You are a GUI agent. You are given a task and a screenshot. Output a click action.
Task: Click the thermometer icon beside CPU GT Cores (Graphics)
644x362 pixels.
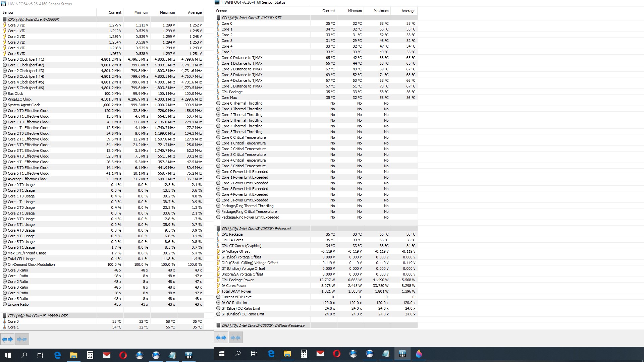pyautogui.click(x=218, y=246)
